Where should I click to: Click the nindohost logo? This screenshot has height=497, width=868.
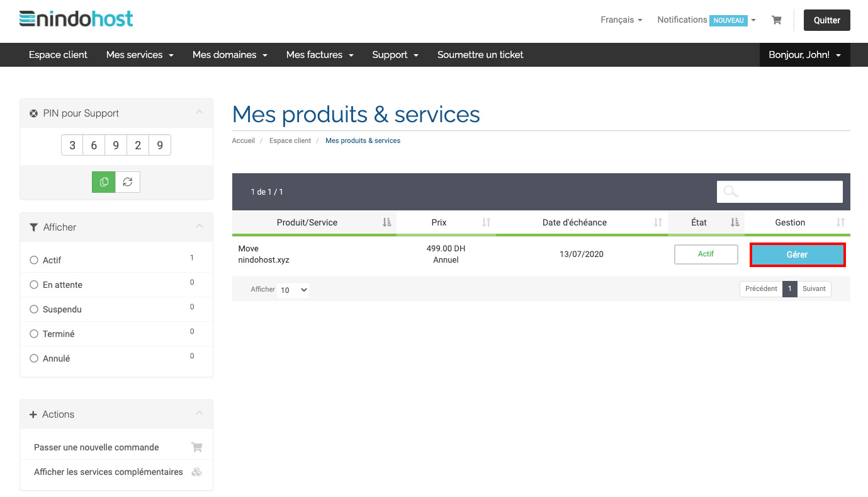[x=76, y=19]
